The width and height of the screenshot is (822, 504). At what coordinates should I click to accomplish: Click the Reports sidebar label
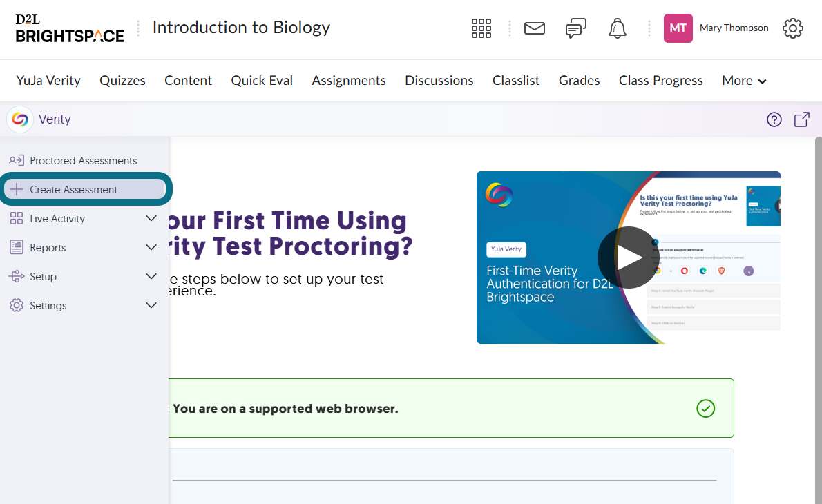tap(48, 247)
